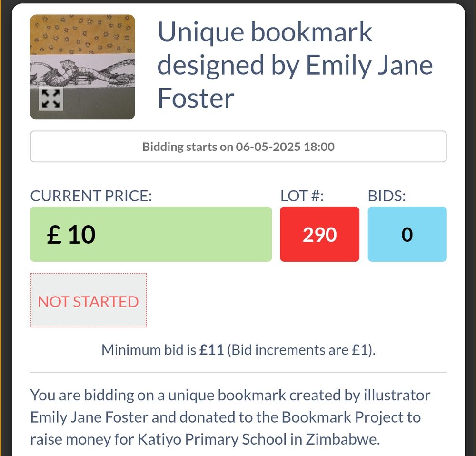Click the red Lot number badge showing 290
Screen dimensions: 476x456
click(x=319, y=234)
